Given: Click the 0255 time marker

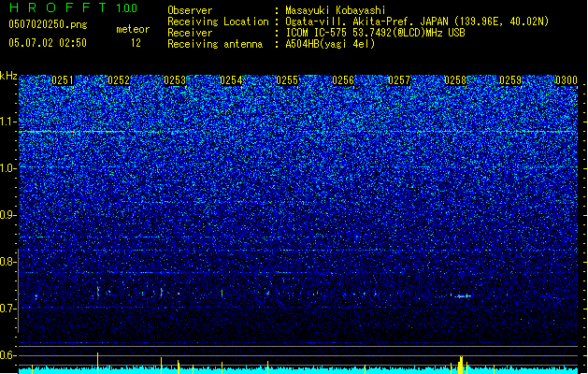Looking at the screenshot, I should click(x=287, y=80).
